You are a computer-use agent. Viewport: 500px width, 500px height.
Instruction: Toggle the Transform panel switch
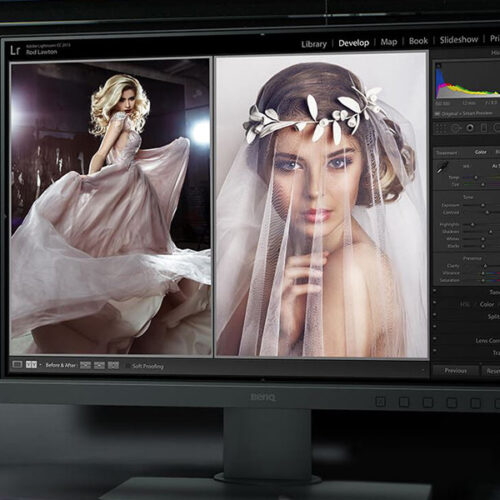coord(435,351)
